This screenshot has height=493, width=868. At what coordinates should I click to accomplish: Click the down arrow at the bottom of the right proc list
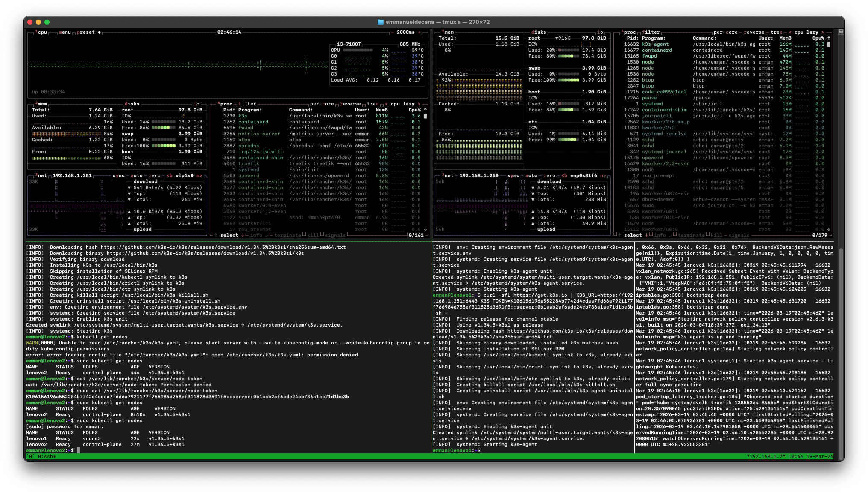(829, 229)
